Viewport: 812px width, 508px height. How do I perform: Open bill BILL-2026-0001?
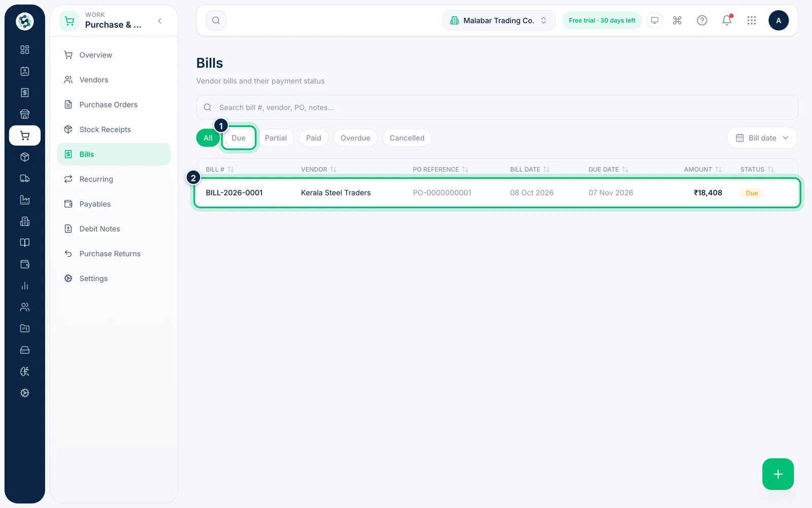[234, 193]
